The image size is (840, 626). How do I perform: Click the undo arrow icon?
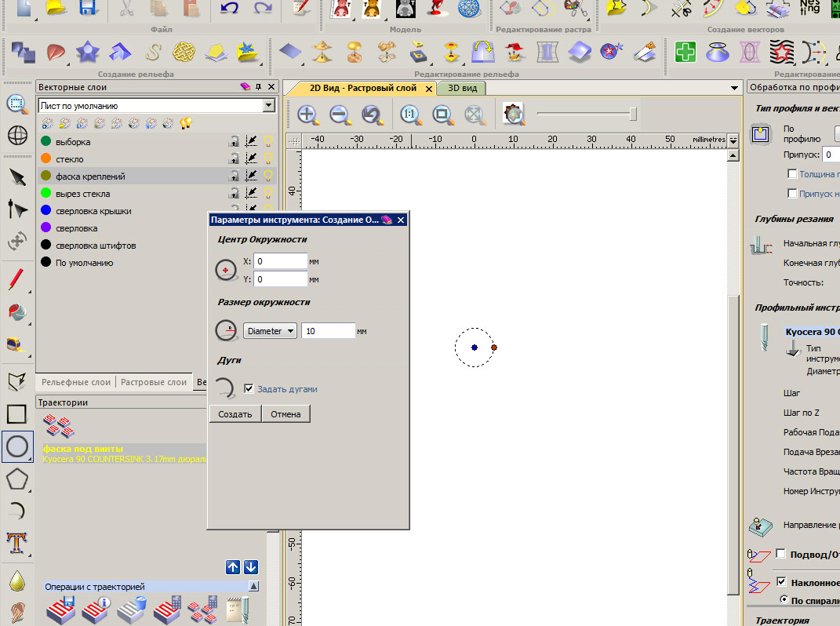click(229, 8)
